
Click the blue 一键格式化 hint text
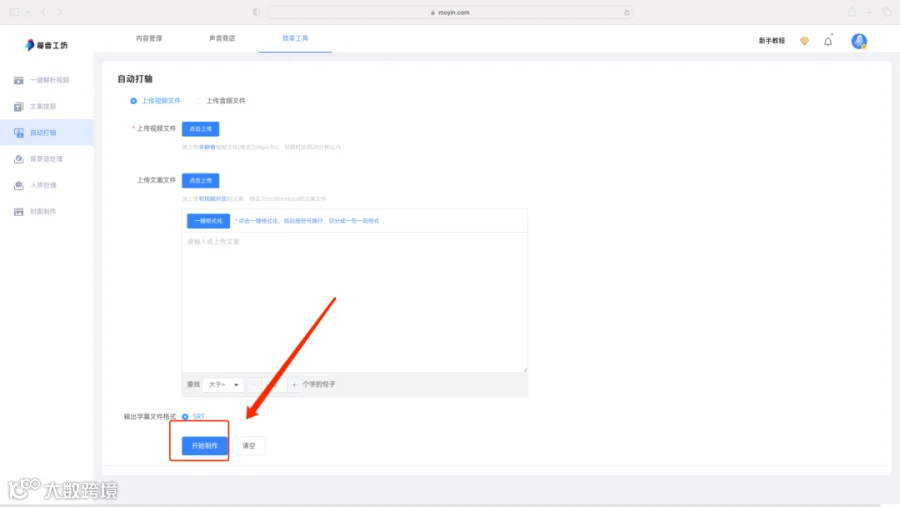(x=307, y=221)
